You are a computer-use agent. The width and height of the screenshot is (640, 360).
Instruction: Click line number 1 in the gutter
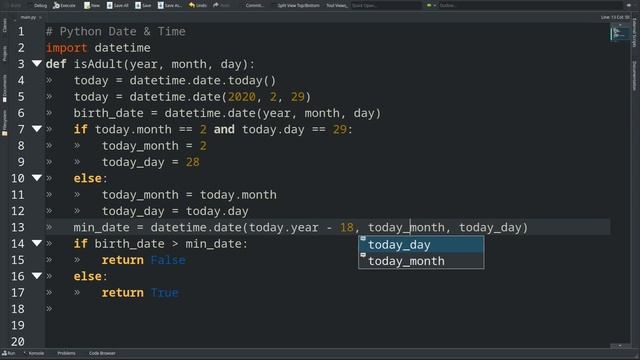[x=21, y=31]
